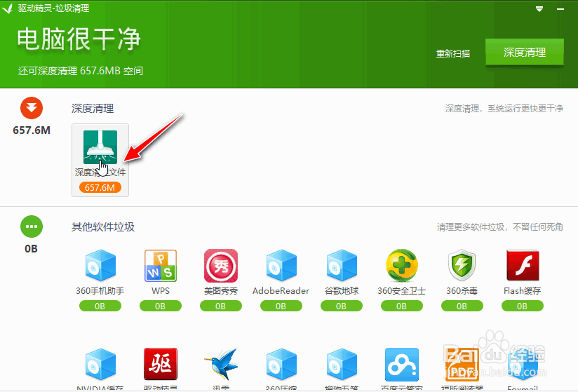Click the 0B badge under 美图秀秀
This screenshot has height=392, width=578.
tap(220, 306)
